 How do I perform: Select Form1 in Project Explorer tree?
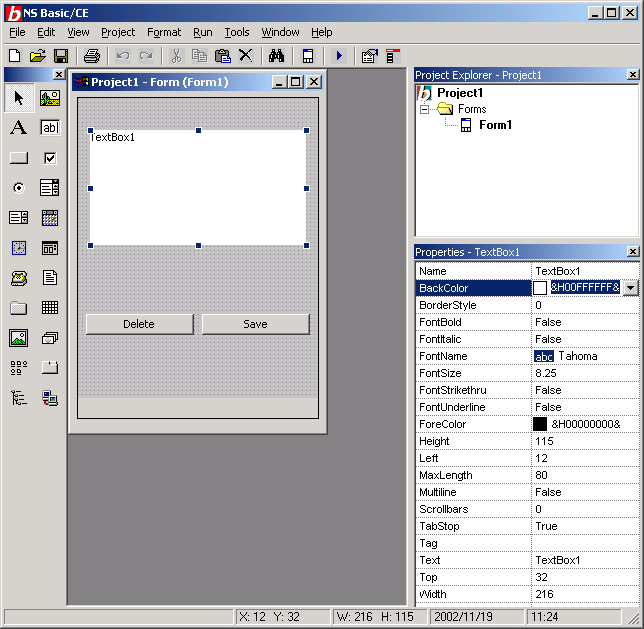pyautogui.click(x=495, y=125)
